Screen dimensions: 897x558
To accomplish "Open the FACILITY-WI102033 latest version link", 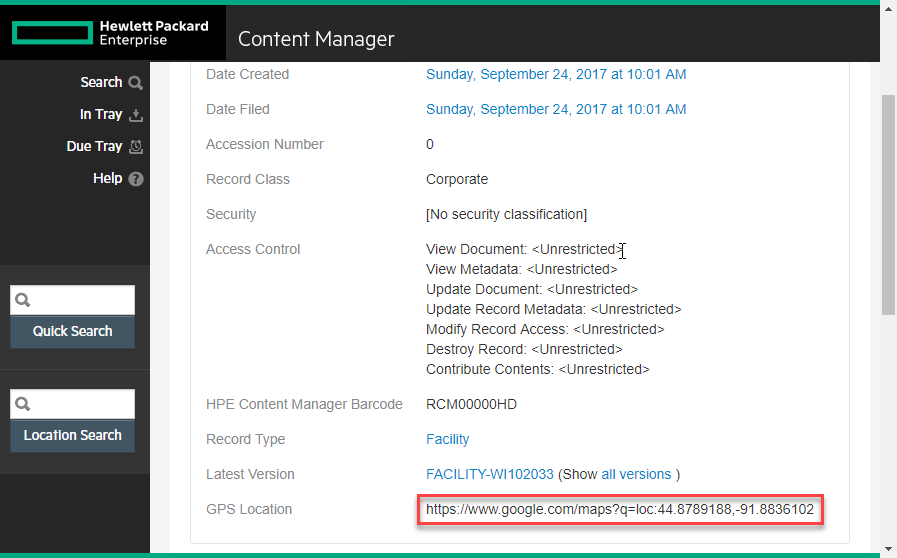I will (x=490, y=474).
